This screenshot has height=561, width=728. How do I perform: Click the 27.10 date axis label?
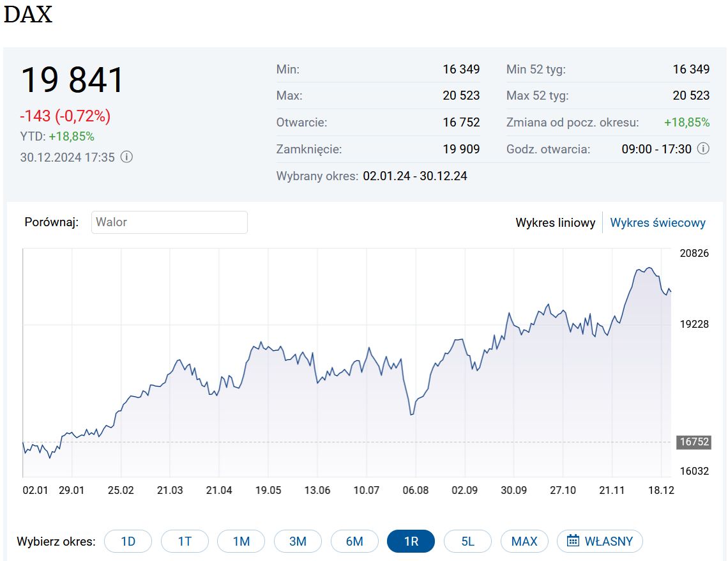click(563, 491)
